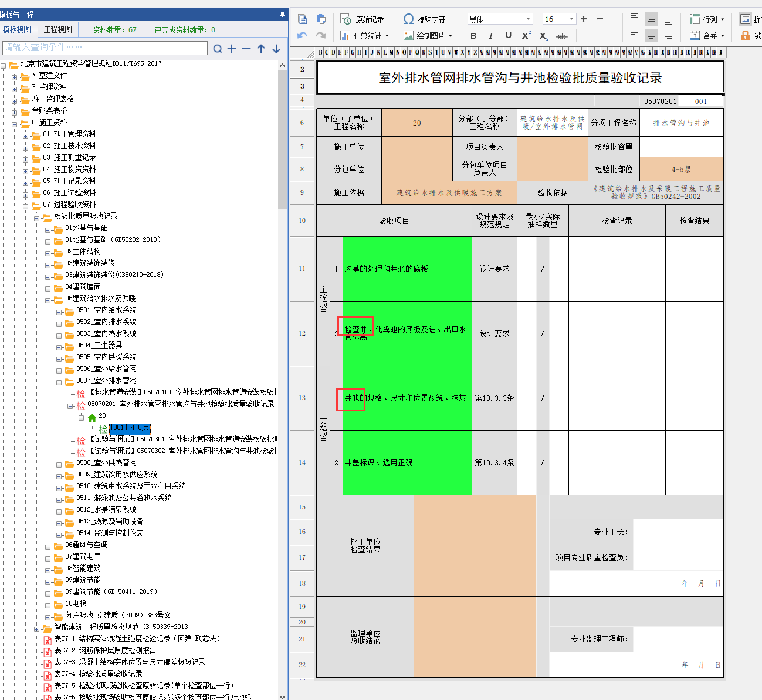Toggle bold formatting
The height and width of the screenshot is (700, 762).
(473, 36)
